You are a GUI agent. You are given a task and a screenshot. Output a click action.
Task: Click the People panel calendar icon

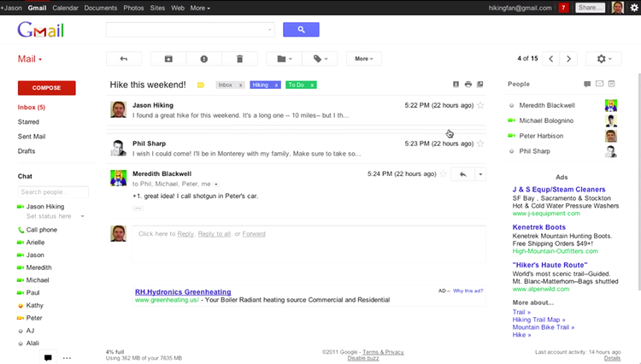tap(612, 84)
